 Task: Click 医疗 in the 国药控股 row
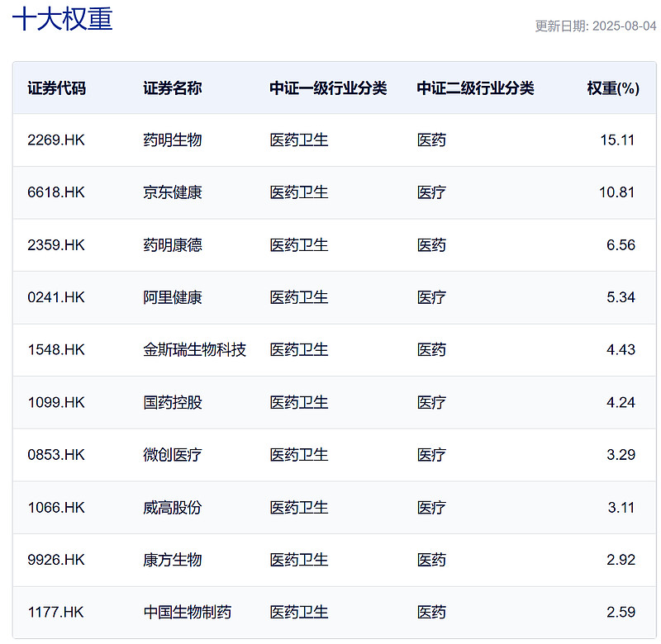[x=431, y=402]
